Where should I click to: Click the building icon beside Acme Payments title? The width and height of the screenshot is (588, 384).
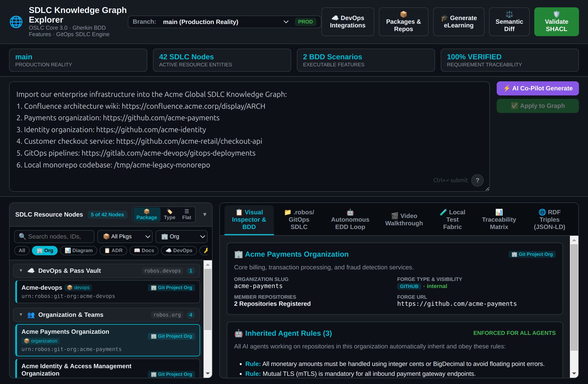coord(239,254)
